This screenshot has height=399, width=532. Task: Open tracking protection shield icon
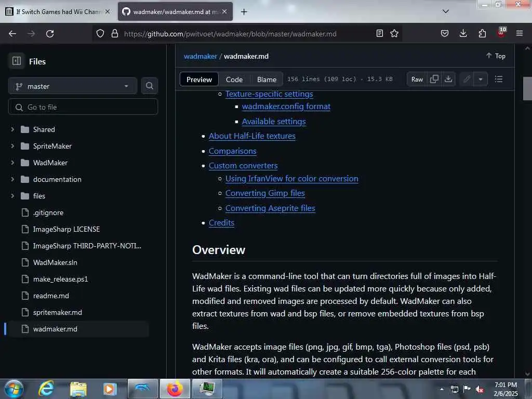[100, 33]
